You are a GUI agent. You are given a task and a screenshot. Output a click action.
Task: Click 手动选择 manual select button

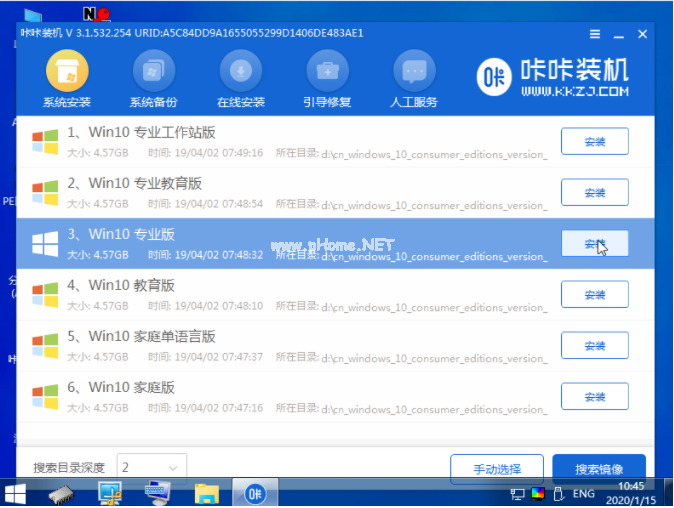[x=497, y=469]
